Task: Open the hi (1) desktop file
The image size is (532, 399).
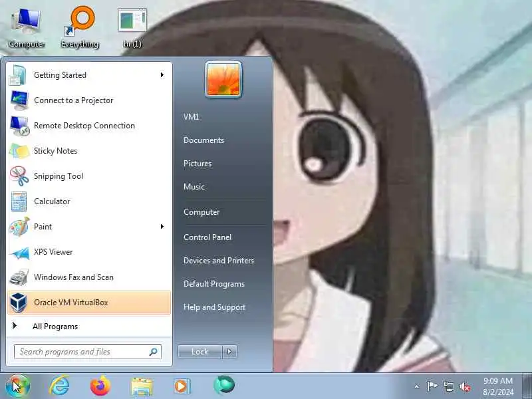Action: (132, 29)
